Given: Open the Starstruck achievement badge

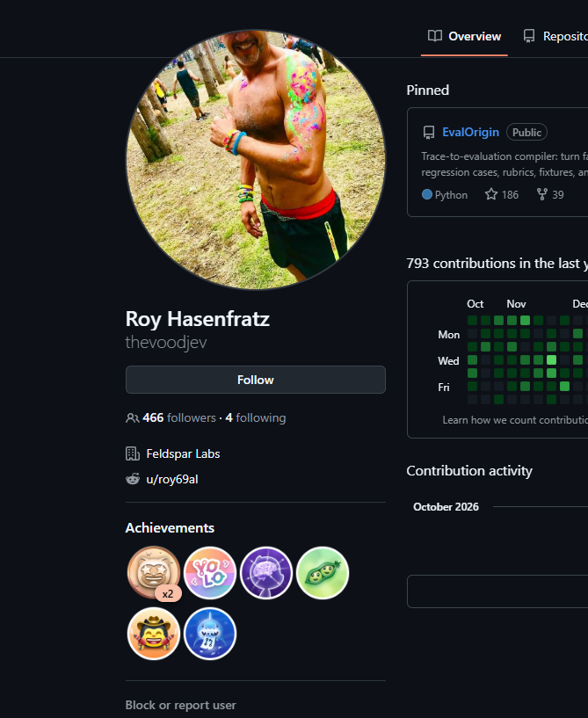Looking at the screenshot, I should click(154, 572).
